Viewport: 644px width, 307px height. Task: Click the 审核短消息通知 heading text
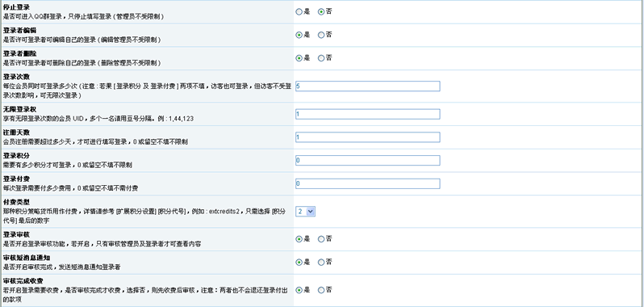(x=27, y=257)
